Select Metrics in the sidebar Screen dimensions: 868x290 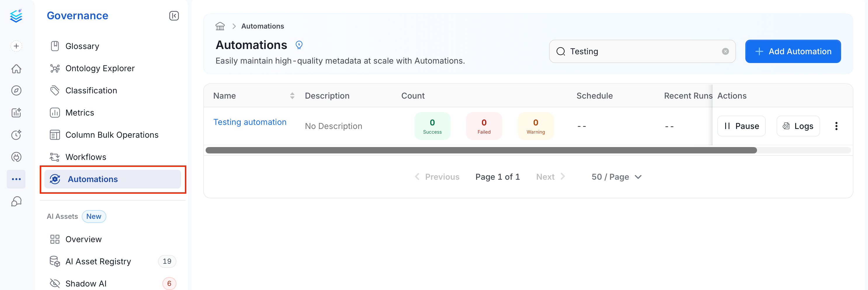point(80,113)
